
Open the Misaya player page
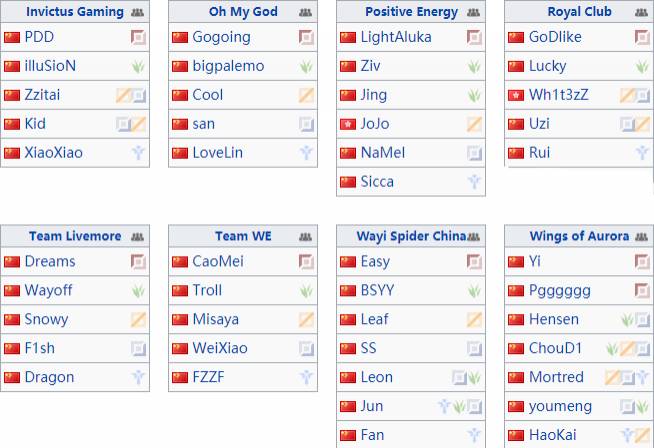pos(216,319)
